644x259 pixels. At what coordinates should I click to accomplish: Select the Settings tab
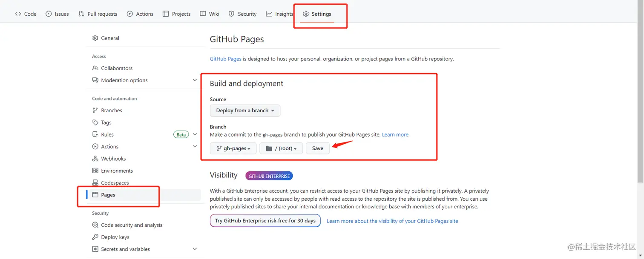(x=317, y=14)
